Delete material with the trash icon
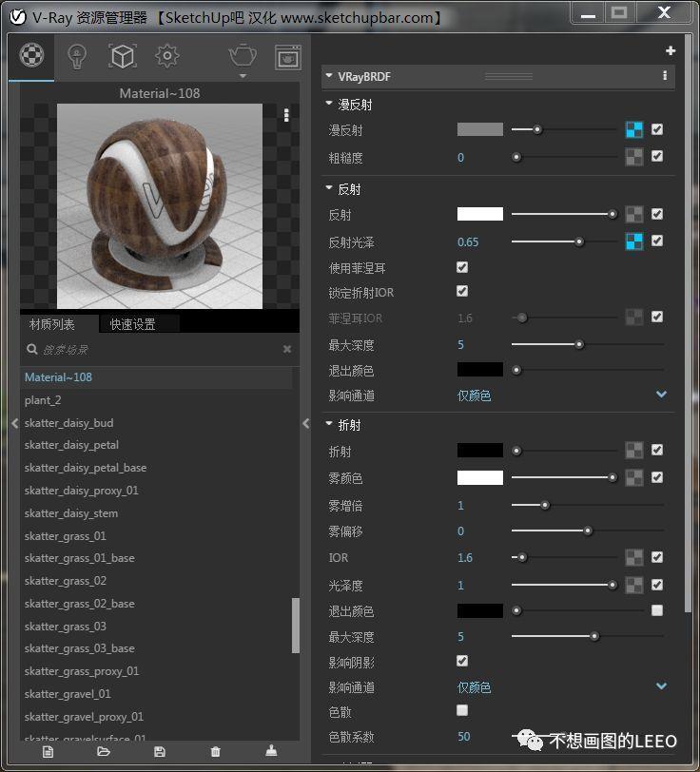Viewport: 700px width, 772px height. click(x=215, y=751)
